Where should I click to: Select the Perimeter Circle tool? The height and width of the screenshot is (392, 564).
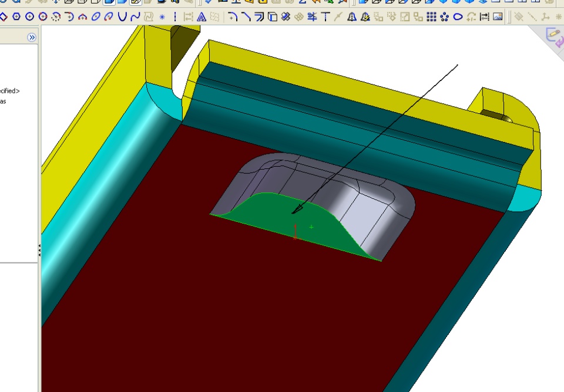(x=43, y=16)
